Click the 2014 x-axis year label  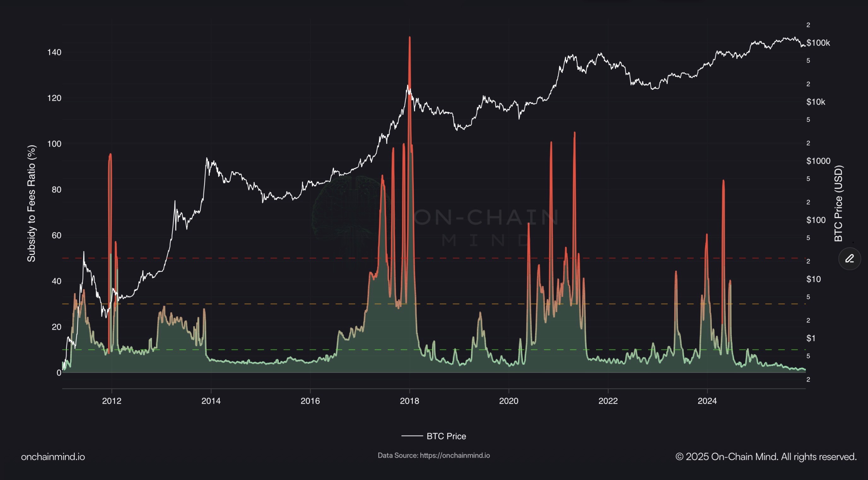211,401
